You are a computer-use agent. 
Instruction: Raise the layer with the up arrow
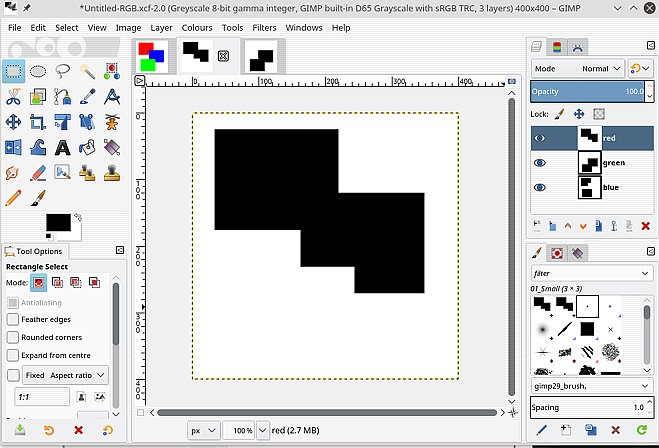pos(568,227)
